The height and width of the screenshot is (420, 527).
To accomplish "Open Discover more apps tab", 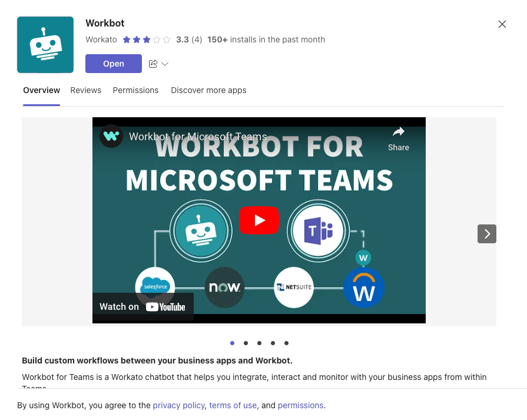I will [x=208, y=90].
